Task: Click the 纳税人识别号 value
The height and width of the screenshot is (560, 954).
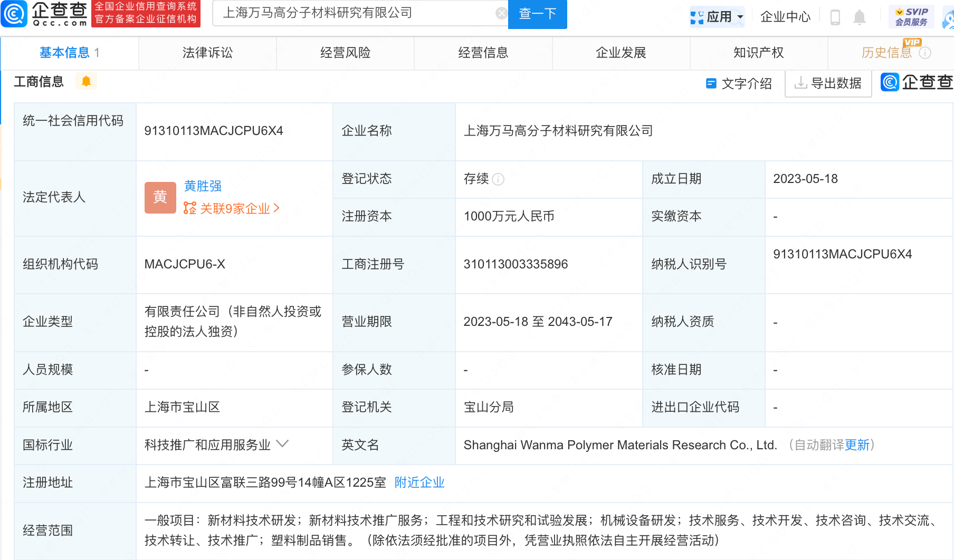Action: pos(842,254)
